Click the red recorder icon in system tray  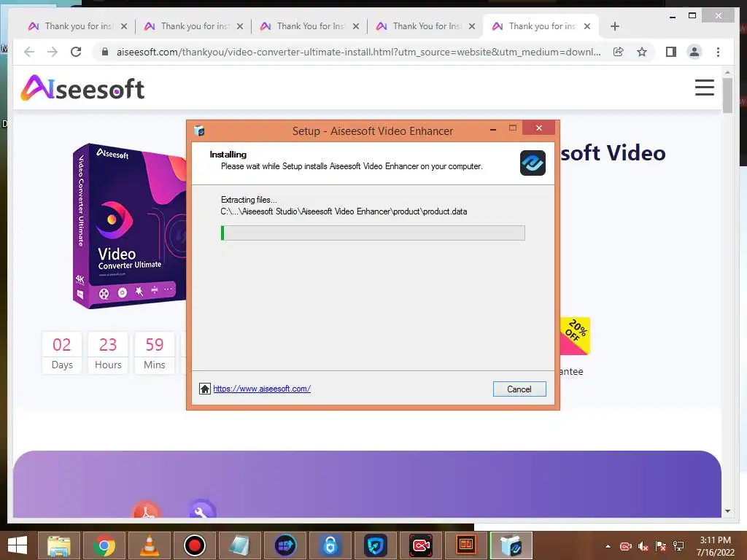point(625,546)
